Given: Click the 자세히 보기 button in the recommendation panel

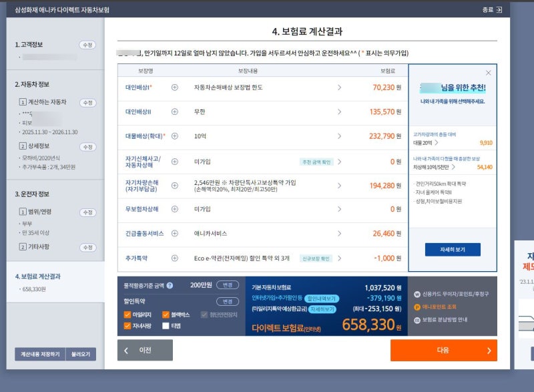Looking at the screenshot, I should 453,250.
